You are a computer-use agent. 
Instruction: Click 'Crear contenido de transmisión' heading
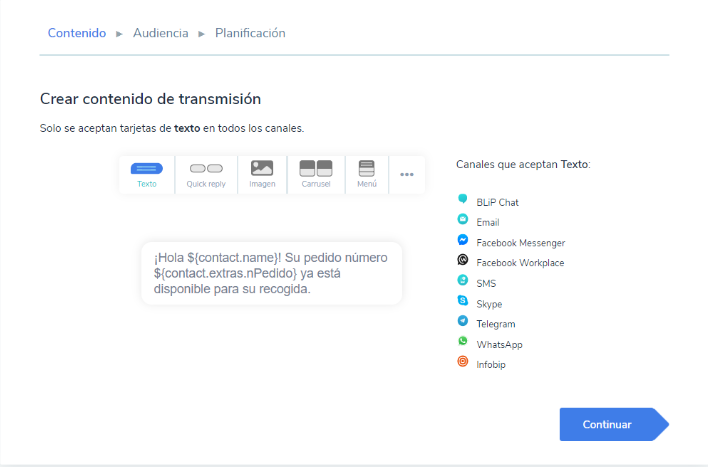150,99
